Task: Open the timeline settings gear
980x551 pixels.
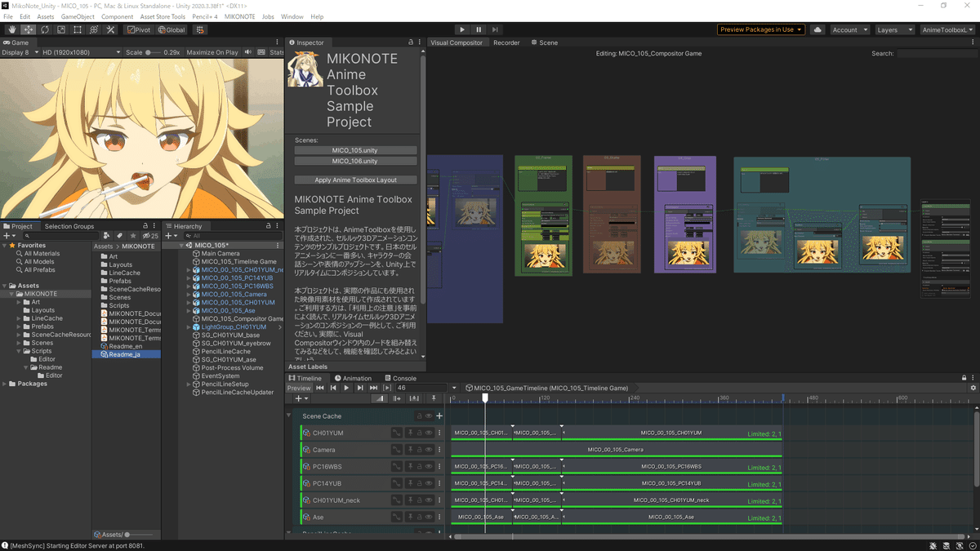Action: (973, 389)
